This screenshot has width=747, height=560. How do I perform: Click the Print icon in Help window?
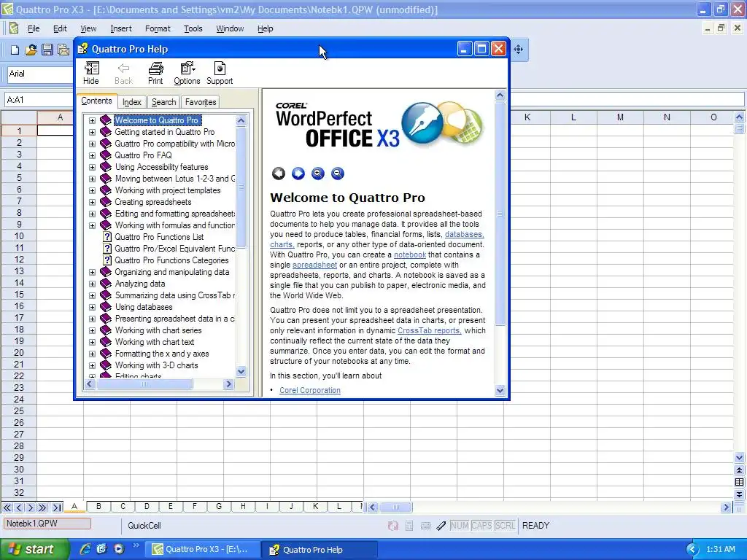[155, 74]
